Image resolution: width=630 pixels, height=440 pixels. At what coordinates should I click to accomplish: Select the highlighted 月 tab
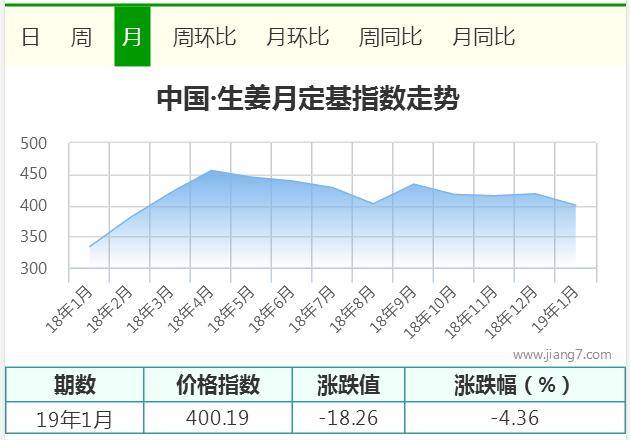pos(132,36)
